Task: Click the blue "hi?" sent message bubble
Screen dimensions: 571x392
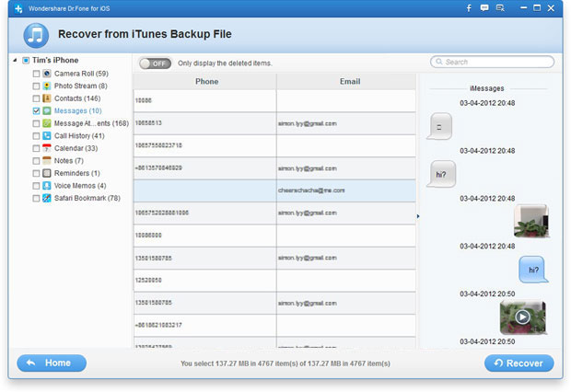Action: tap(533, 270)
